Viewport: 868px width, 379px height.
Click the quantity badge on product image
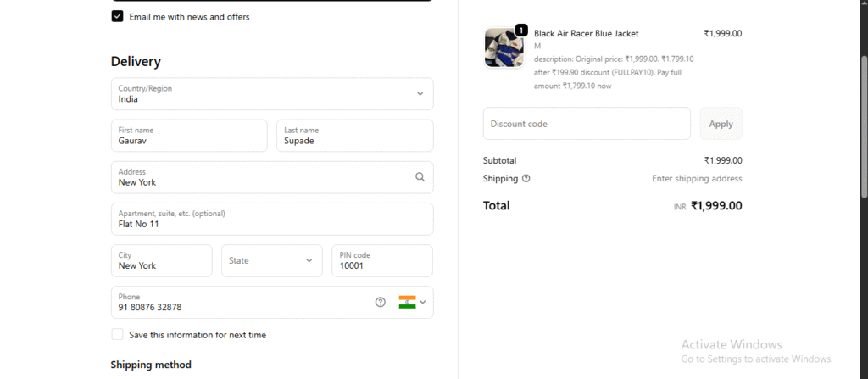tap(521, 31)
